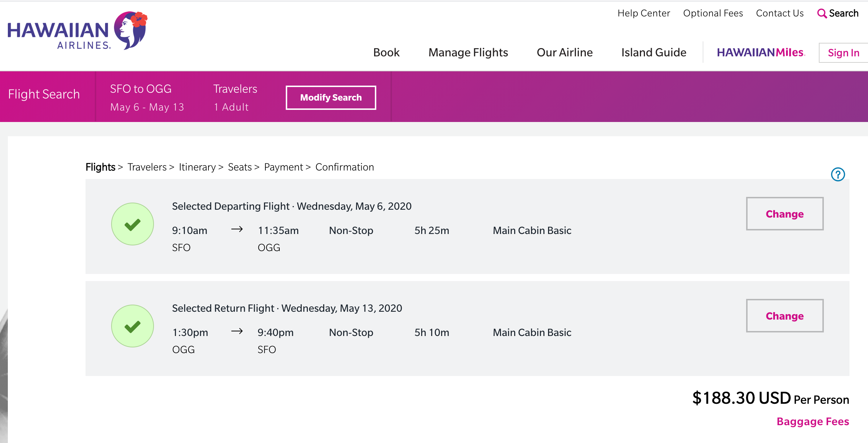Click the return flight green checkmark
This screenshot has height=443, width=868.
coord(133,326)
